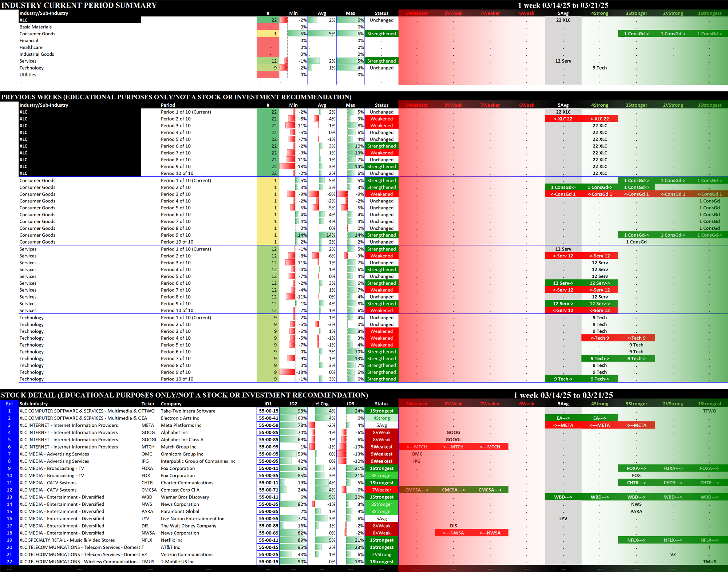Click the Weakened status for XLC Period 2
The width and height of the screenshot is (728, 572).
pos(381,119)
